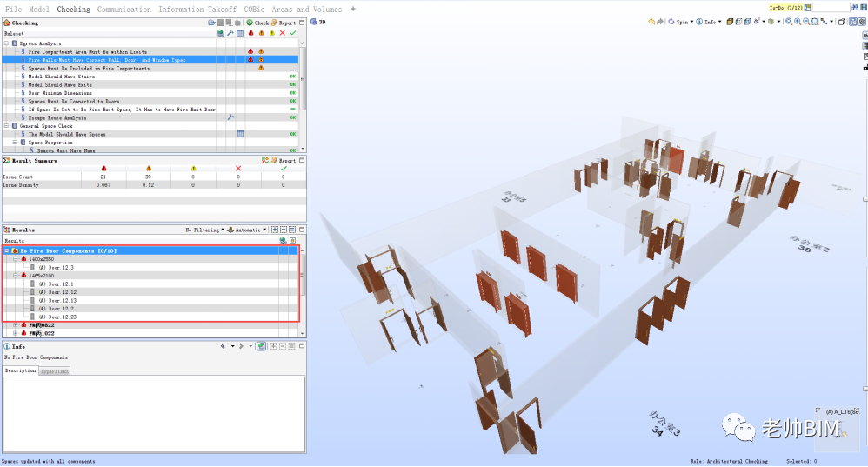Click the Info panel sync toggle icon

coord(261,346)
